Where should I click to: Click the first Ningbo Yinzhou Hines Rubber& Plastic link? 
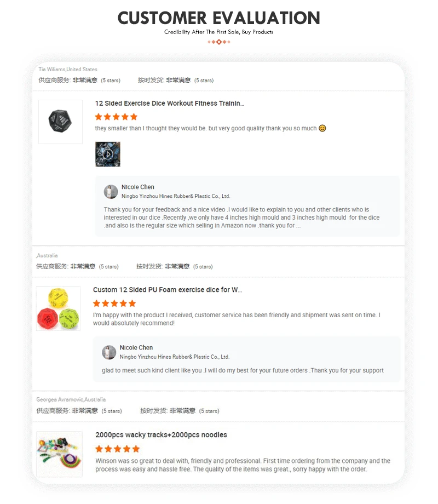[176, 196]
